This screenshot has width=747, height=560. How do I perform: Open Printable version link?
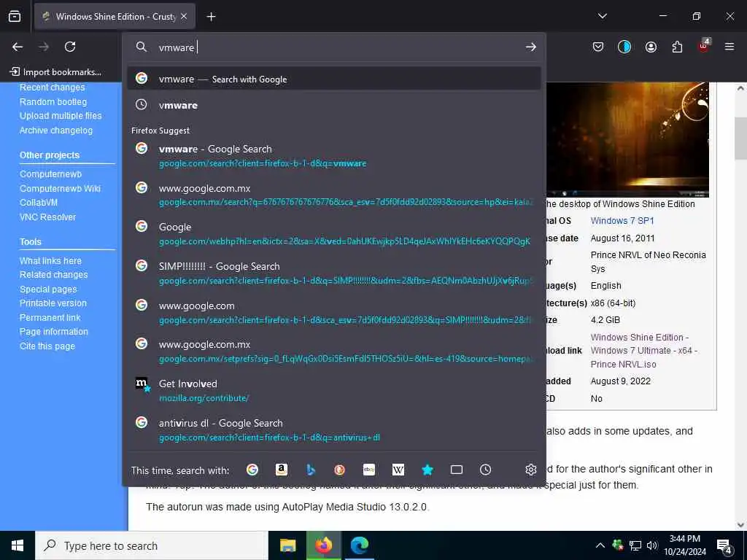pos(53,303)
